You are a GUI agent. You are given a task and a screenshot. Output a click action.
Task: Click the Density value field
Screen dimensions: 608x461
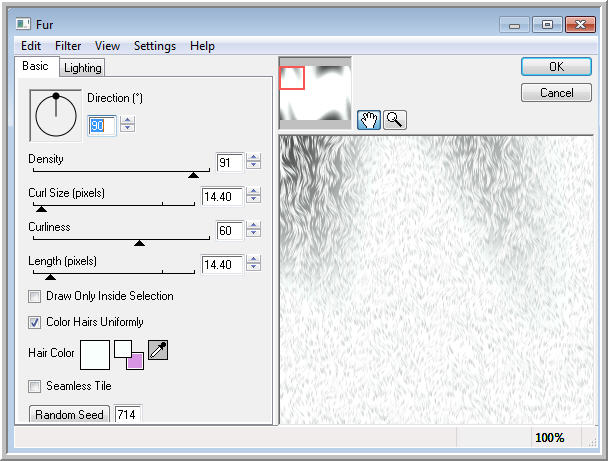pyautogui.click(x=230, y=162)
